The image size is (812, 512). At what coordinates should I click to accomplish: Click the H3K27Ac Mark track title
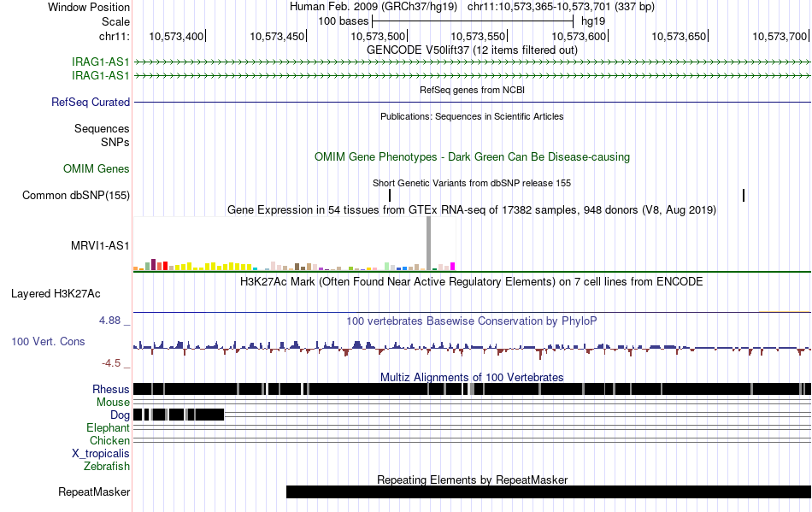coord(472,282)
